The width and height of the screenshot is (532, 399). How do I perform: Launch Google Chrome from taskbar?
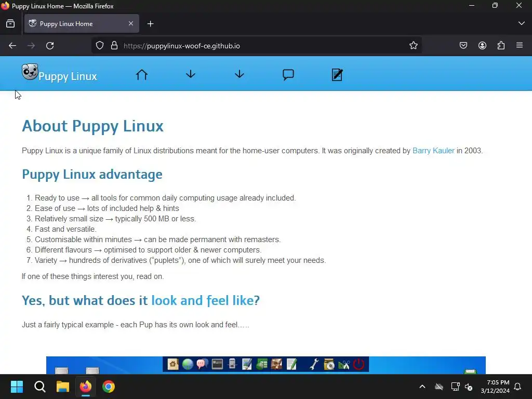click(x=109, y=387)
